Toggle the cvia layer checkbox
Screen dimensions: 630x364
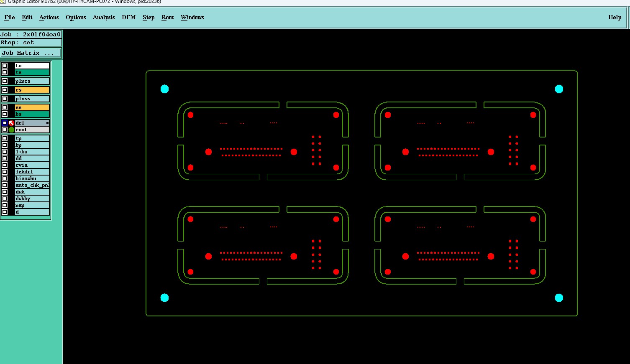coord(5,165)
